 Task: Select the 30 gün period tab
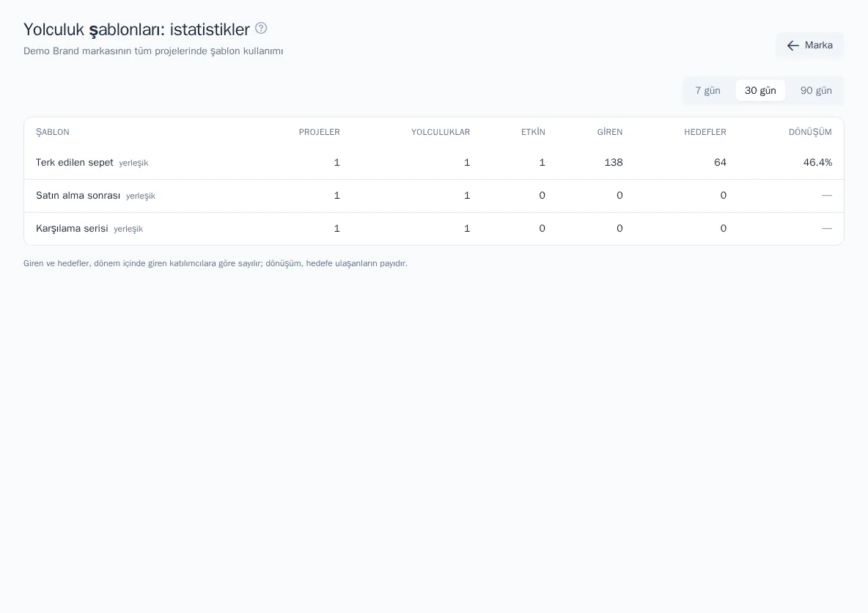pyautogui.click(x=760, y=90)
